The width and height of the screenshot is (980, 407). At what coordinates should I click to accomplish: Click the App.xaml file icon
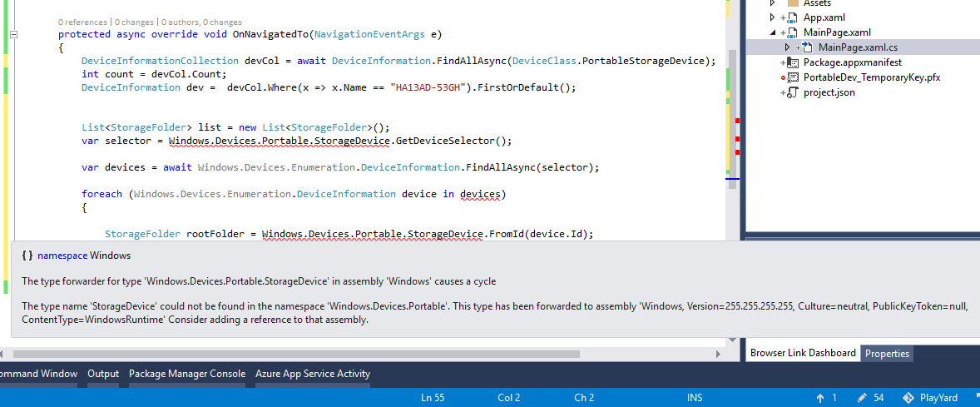point(793,17)
